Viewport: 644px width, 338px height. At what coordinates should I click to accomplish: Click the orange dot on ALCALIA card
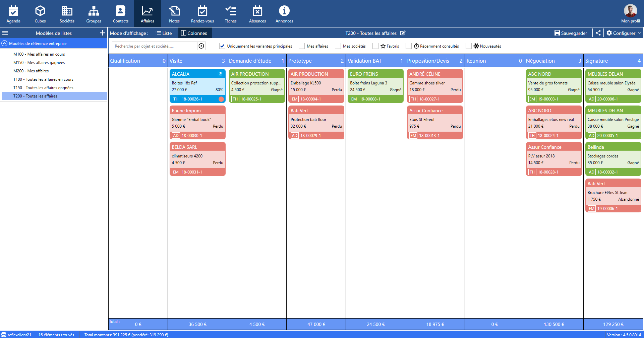[221, 99]
